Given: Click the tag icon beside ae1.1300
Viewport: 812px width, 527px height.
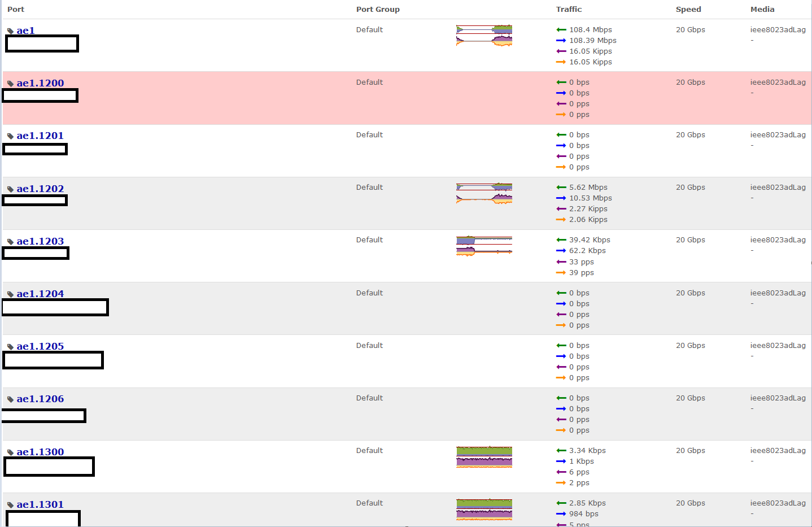Looking at the screenshot, I should (x=9, y=452).
